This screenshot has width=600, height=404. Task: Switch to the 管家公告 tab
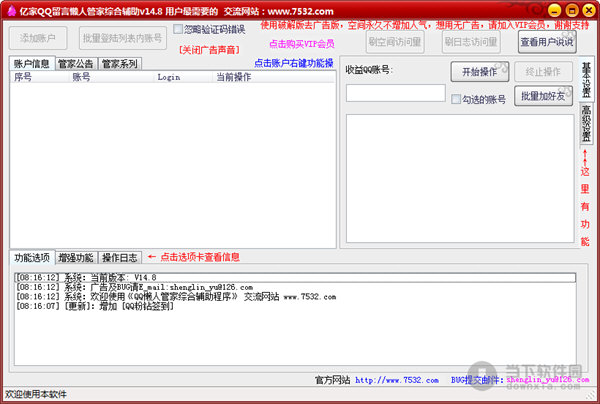click(x=76, y=64)
